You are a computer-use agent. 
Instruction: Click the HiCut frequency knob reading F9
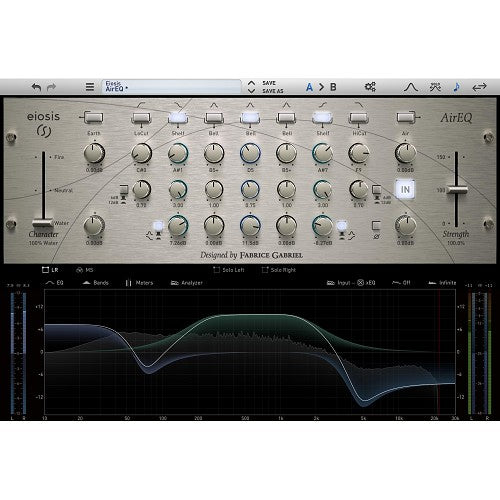click(x=358, y=153)
